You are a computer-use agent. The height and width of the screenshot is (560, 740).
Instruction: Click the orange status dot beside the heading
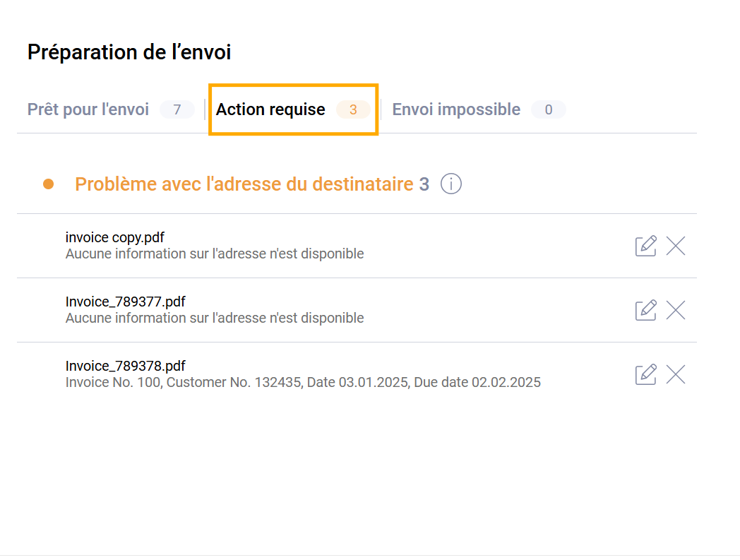(49, 184)
